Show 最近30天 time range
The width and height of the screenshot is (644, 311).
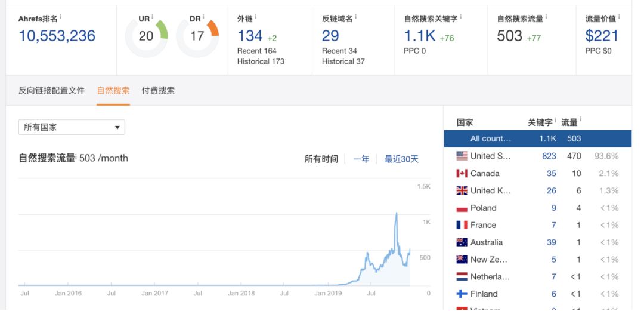401,159
